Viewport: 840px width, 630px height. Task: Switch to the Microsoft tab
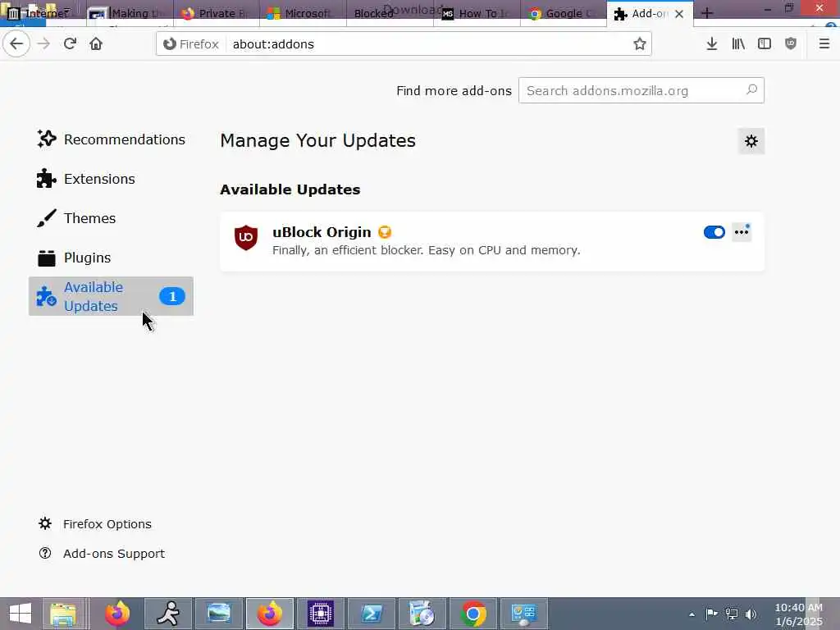[304, 13]
